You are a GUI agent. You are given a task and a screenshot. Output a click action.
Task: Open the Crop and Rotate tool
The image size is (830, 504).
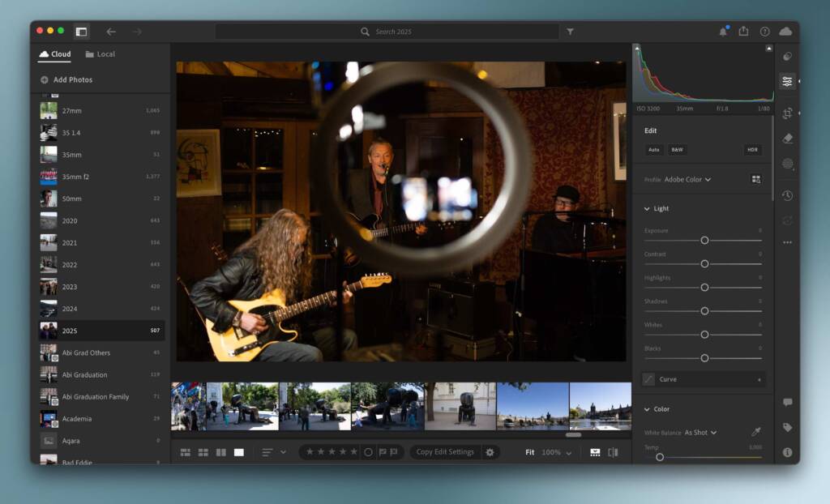(787, 113)
